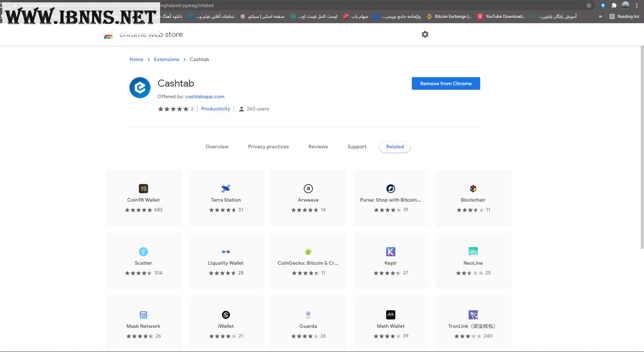Click the 240 rating count on TronLink
Viewport: 644px width, 352px height.
pos(488,336)
